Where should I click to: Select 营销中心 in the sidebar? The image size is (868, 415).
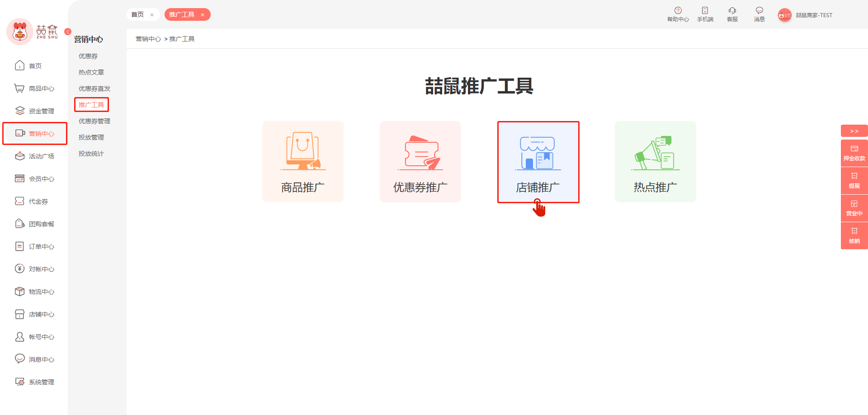tap(35, 134)
